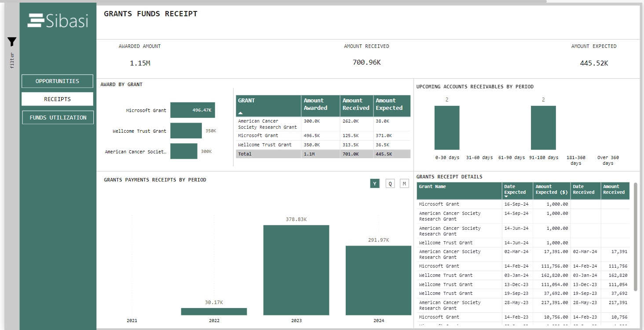Select the 16-Sep-24 Microsoft Grant row
This screenshot has height=330, width=644.
(x=523, y=204)
